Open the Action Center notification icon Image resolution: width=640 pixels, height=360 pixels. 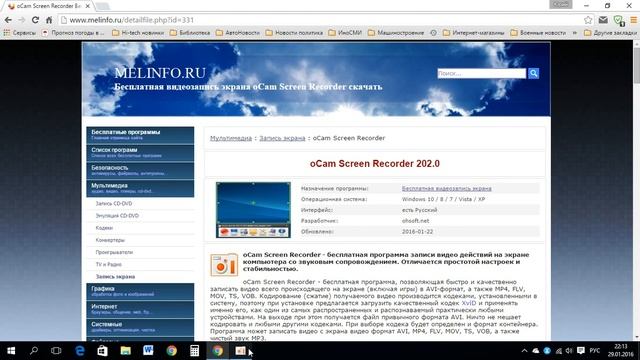(581, 351)
